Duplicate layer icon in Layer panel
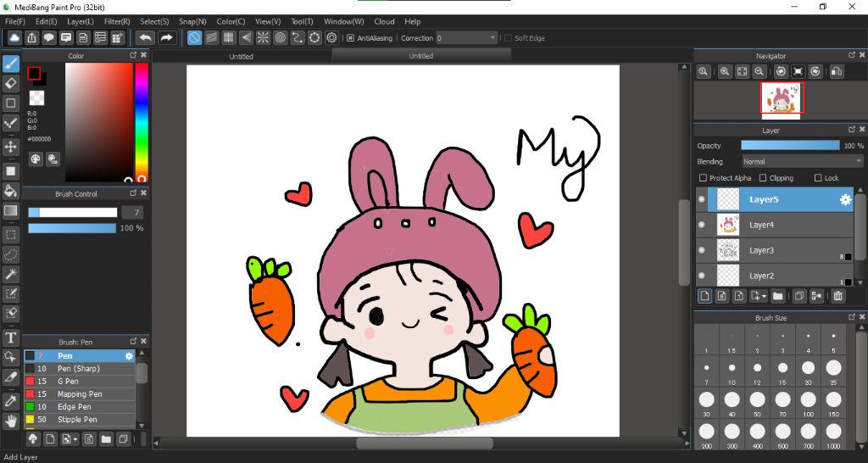Image resolution: width=868 pixels, height=463 pixels. click(798, 296)
